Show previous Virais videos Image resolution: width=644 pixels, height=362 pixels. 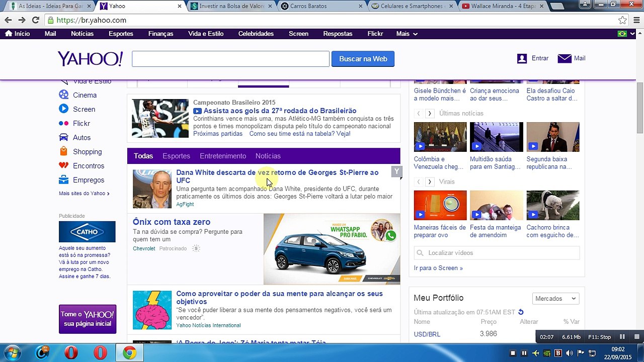[x=418, y=182]
